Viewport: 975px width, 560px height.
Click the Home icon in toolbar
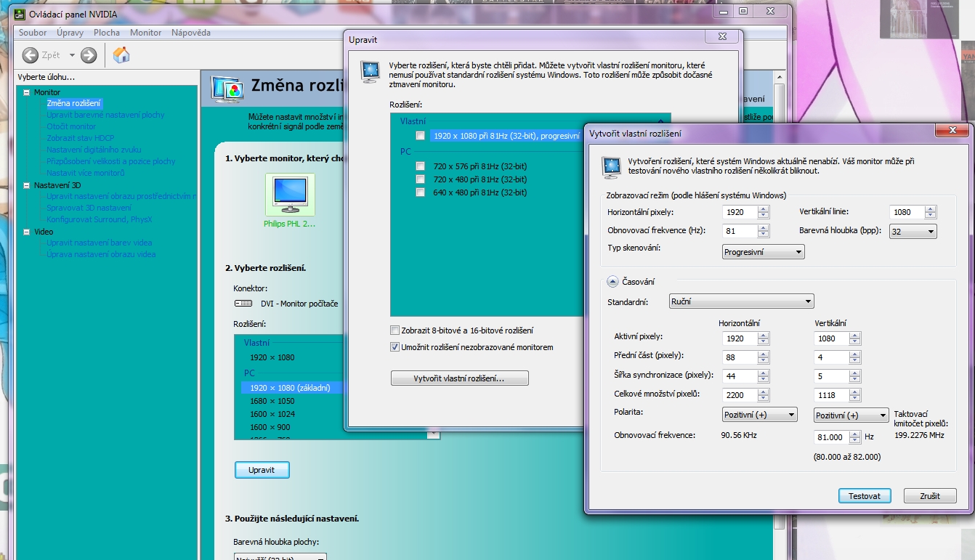coord(121,55)
